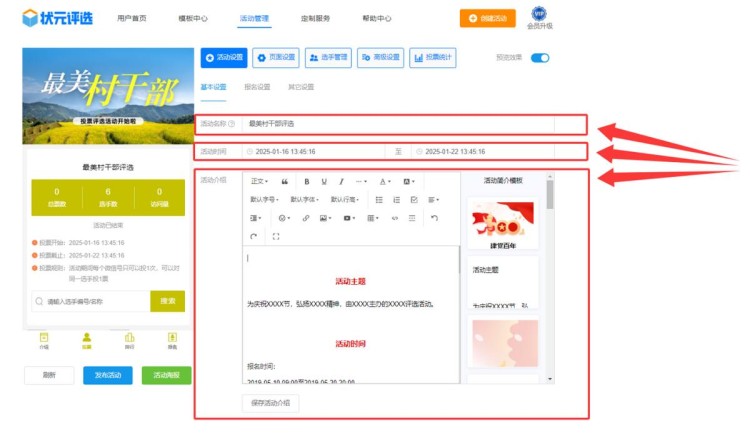
Task: Click the italic formatting icon
Action: click(x=341, y=182)
